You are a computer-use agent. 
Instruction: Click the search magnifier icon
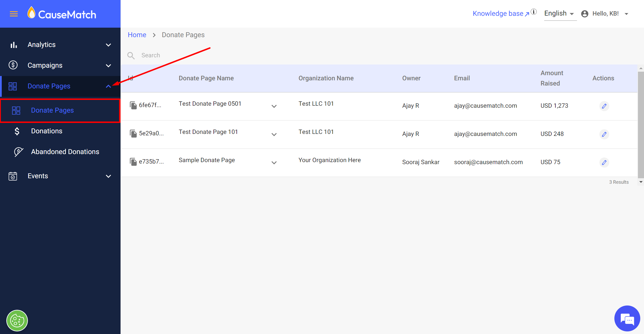(131, 55)
